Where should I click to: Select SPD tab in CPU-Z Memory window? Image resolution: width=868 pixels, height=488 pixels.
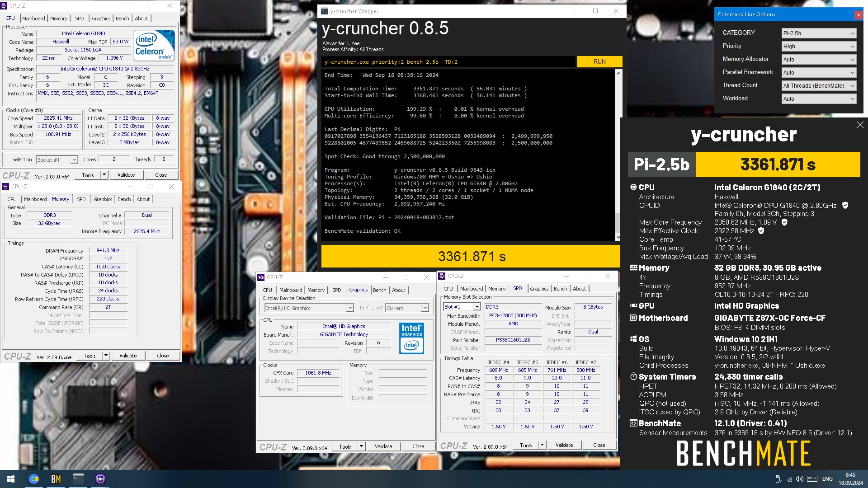coord(81,199)
